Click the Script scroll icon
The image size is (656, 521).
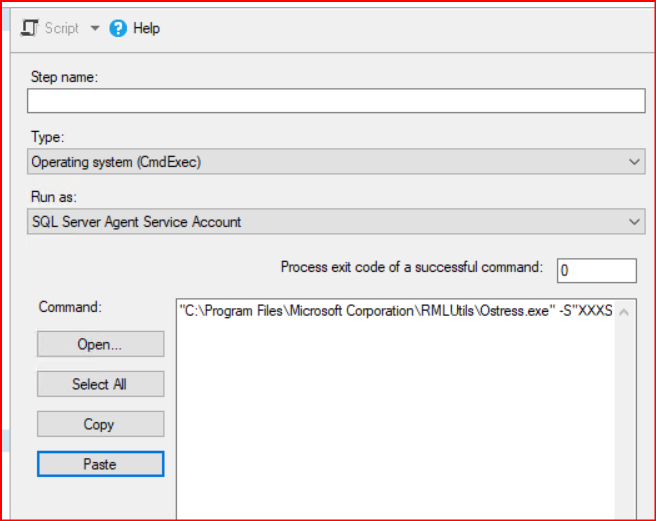click(x=29, y=28)
